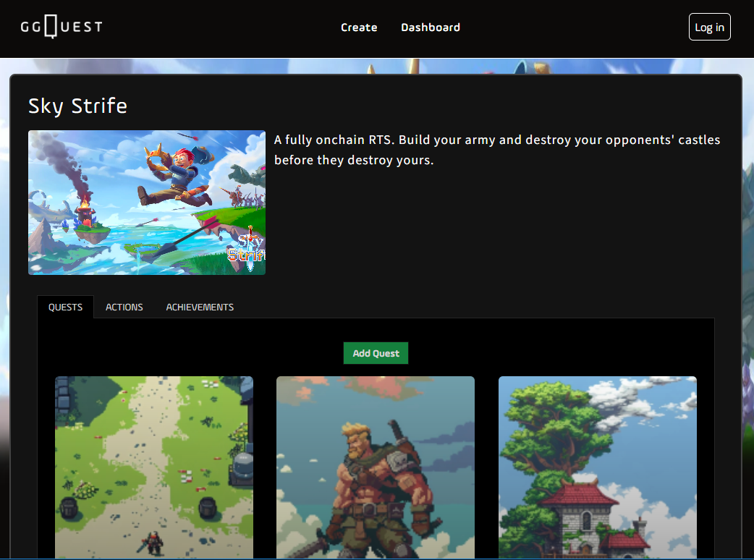Viewport: 754px width, 560px height.
Task: Open the quest card with grassy path
Action: click(x=154, y=467)
